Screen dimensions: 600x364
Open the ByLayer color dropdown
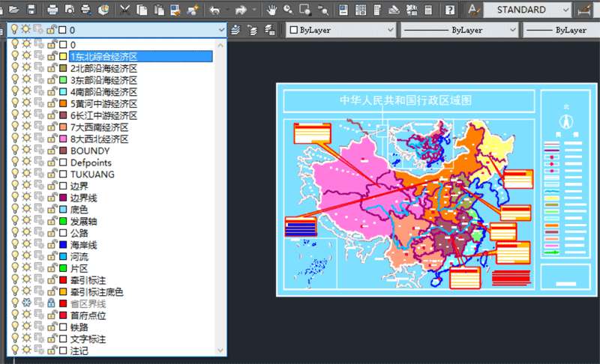coord(389,30)
